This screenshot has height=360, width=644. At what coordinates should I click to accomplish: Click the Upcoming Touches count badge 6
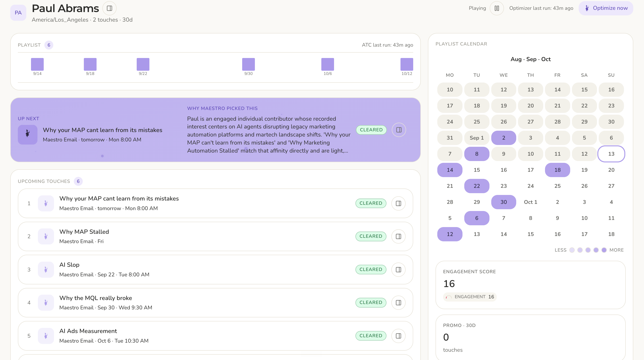(78, 181)
